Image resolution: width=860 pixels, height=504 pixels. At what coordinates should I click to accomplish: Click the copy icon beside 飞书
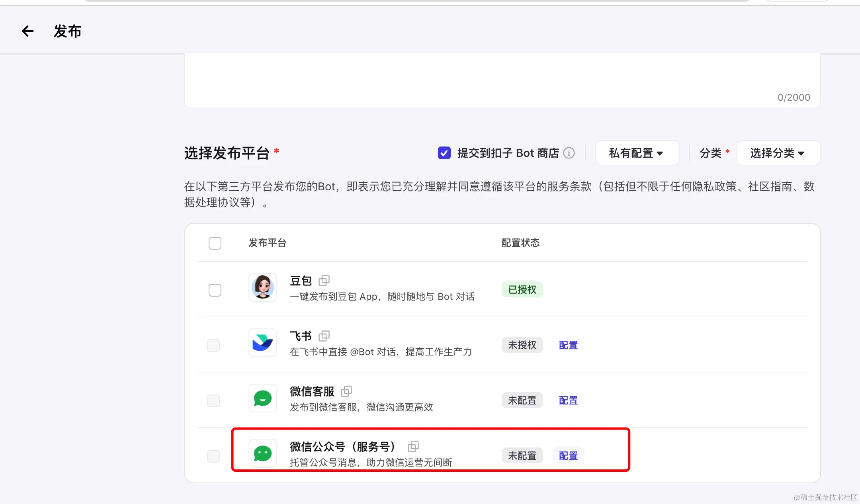tap(324, 336)
